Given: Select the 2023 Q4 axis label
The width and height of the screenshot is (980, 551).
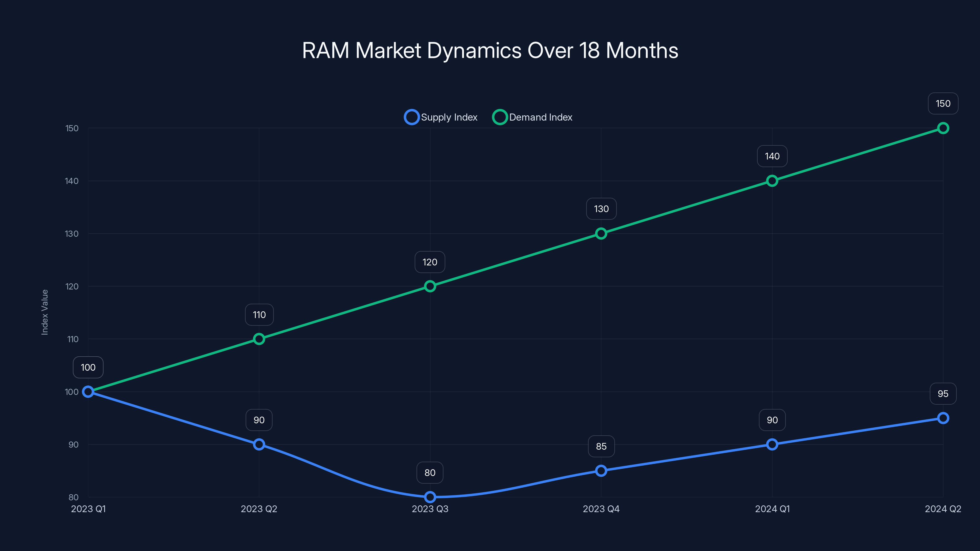Looking at the screenshot, I should pos(601,509).
